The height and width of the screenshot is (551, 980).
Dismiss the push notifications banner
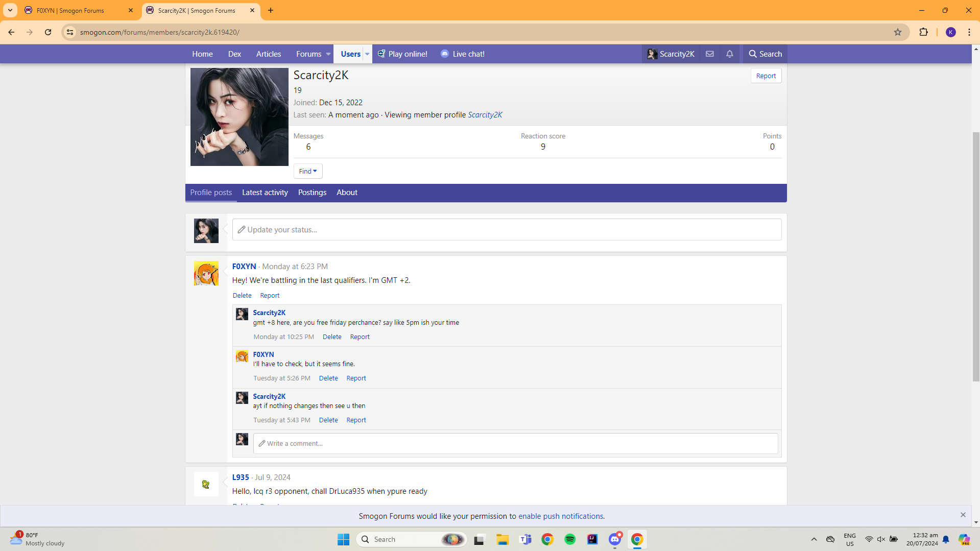[x=963, y=515]
